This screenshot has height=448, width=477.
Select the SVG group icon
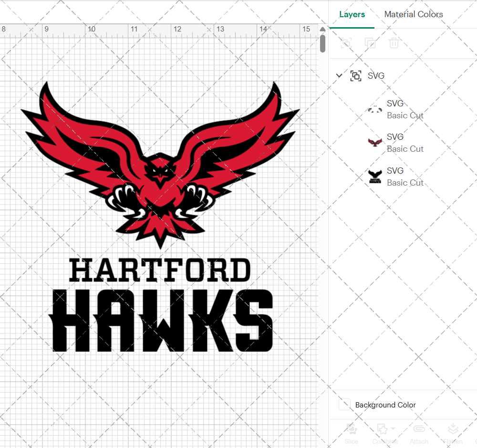pyautogui.click(x=356, y=75)
